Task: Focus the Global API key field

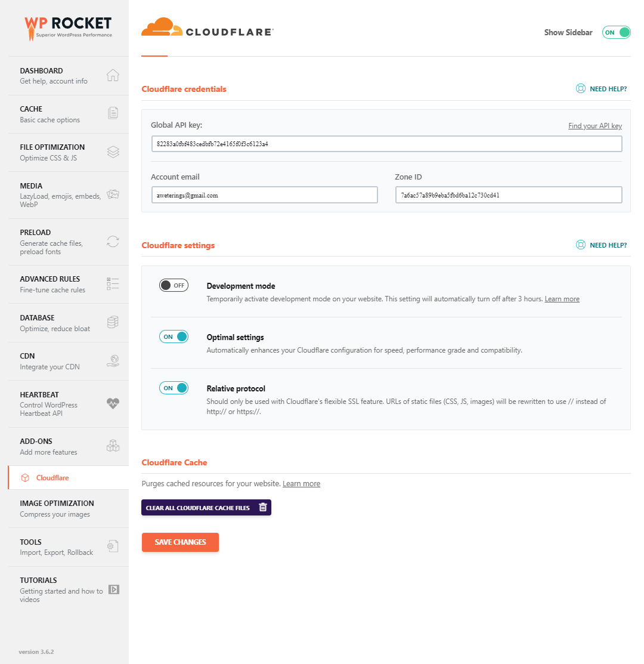Action: [x=387, y=144]
